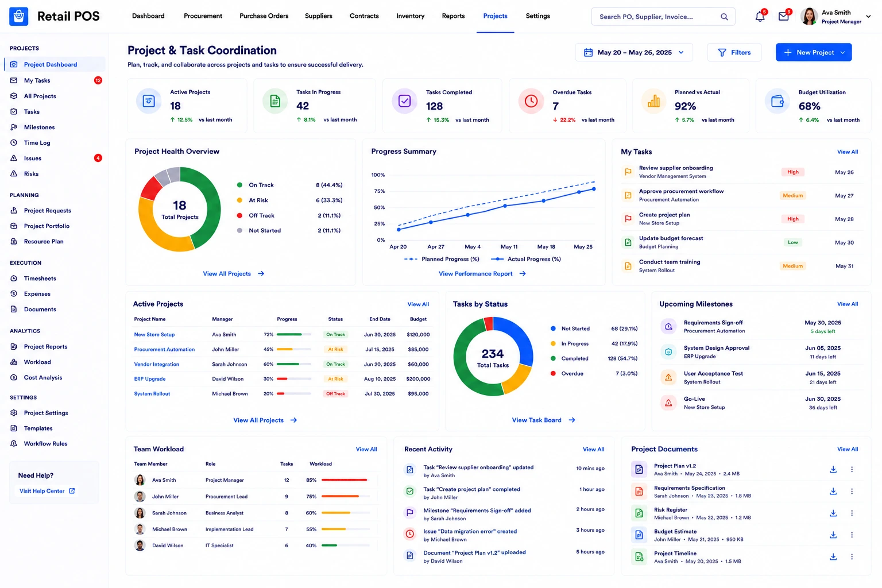
Task: Select the Inventory tab
Action: point(411,16)
